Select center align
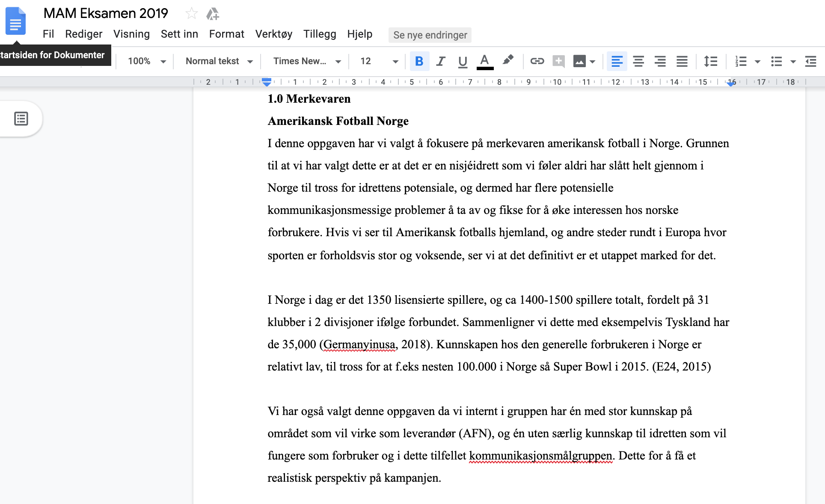The width and height of the screenshot is (825, 504). click(x=638, y=61)
